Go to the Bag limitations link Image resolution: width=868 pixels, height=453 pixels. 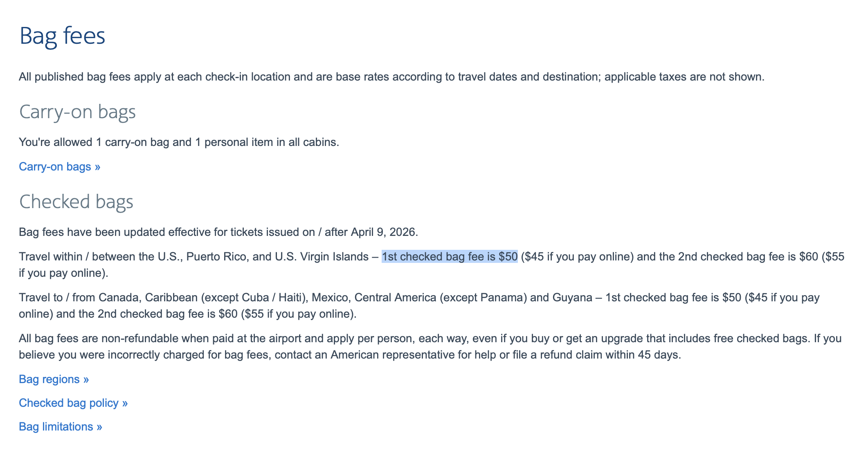60,427
